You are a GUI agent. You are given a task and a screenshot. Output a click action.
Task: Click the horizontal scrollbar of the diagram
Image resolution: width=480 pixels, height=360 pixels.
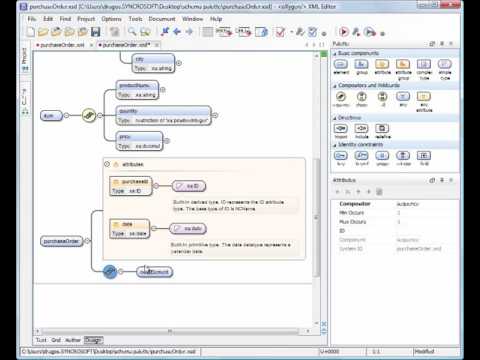pyautogui.click(x=170, y=331)
